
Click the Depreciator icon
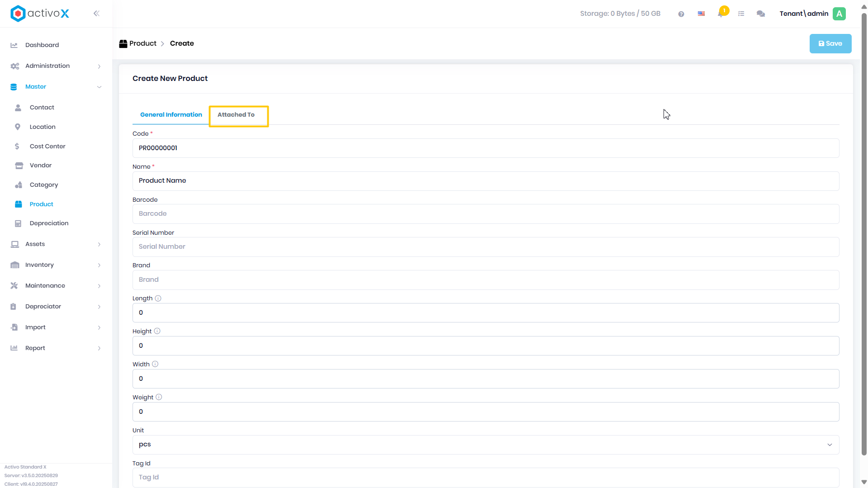[14, 307]
